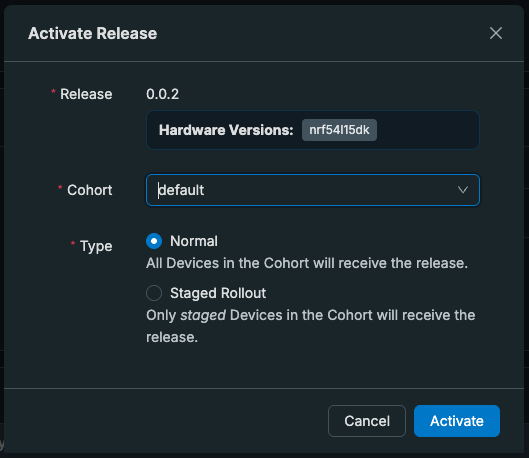Screen dimensions: 529x458
Task: Close the Activate Release dialog
Action: [496, 33]
